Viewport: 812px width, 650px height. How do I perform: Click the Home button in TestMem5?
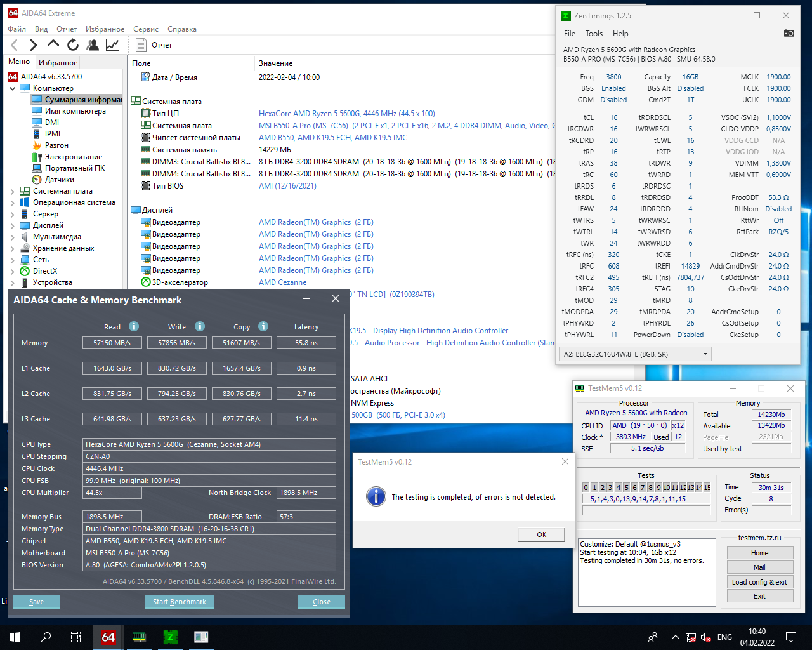click(759, 553)
